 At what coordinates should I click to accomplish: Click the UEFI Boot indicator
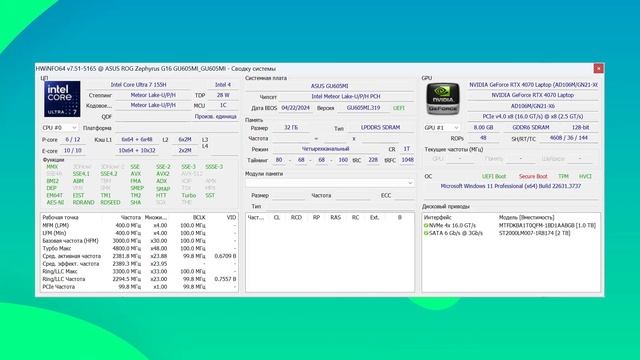tap(494, 176)
